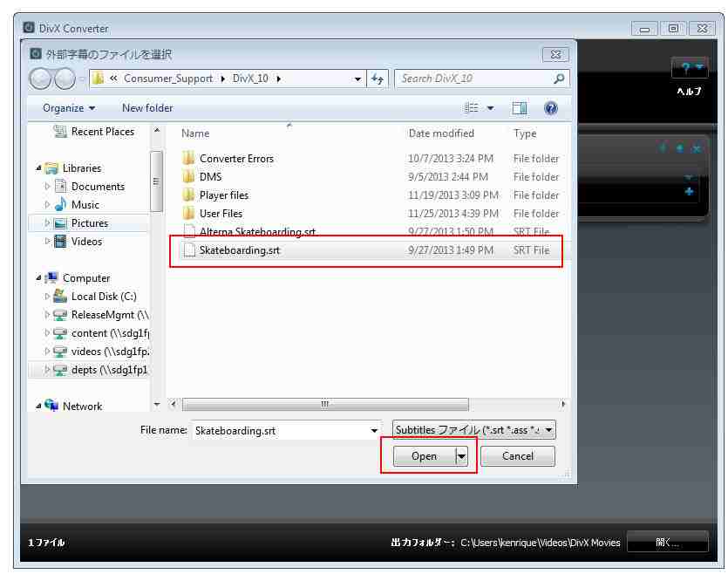Image resolution: width=728 pixels, height=574 pixels.
Task: Click the plus icon in DivX Converter panel
Action: pos(689,192)
